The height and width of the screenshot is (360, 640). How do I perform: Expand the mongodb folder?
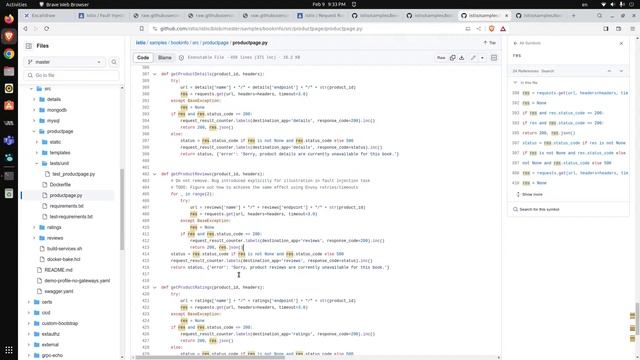tap(34, 110)
